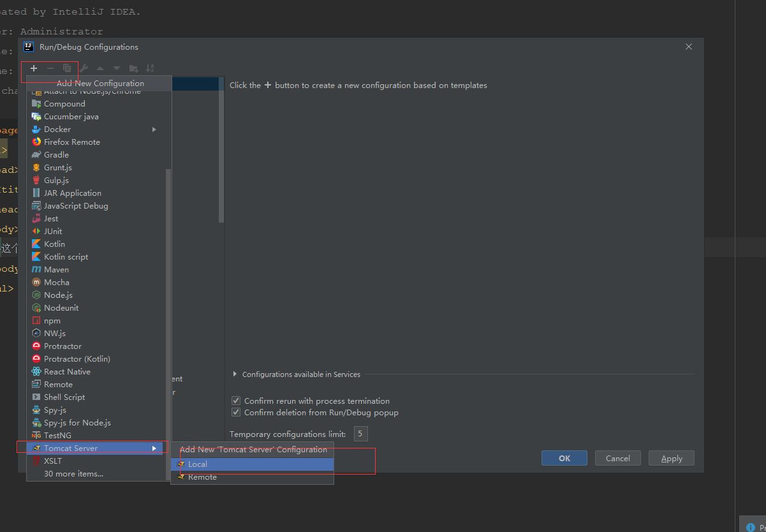Click the Temporary configurations limit field
Screen dimensions: 766x532
360,434
